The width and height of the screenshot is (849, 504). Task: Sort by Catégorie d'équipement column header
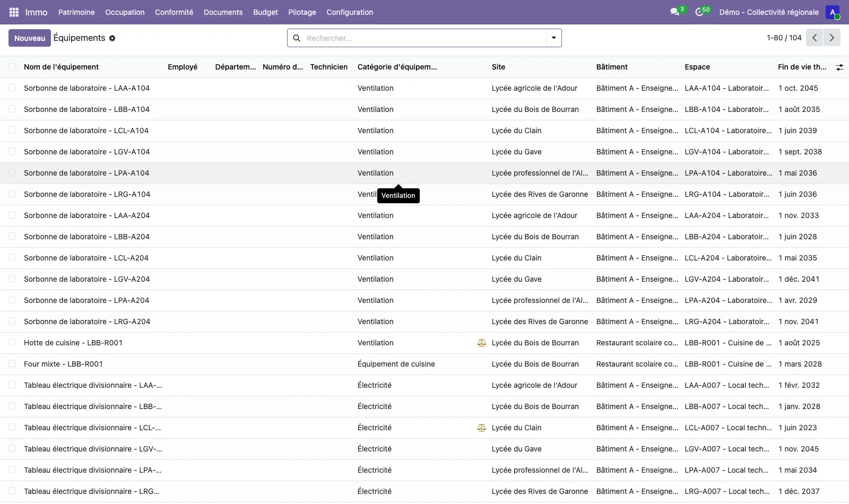[397, 67]
